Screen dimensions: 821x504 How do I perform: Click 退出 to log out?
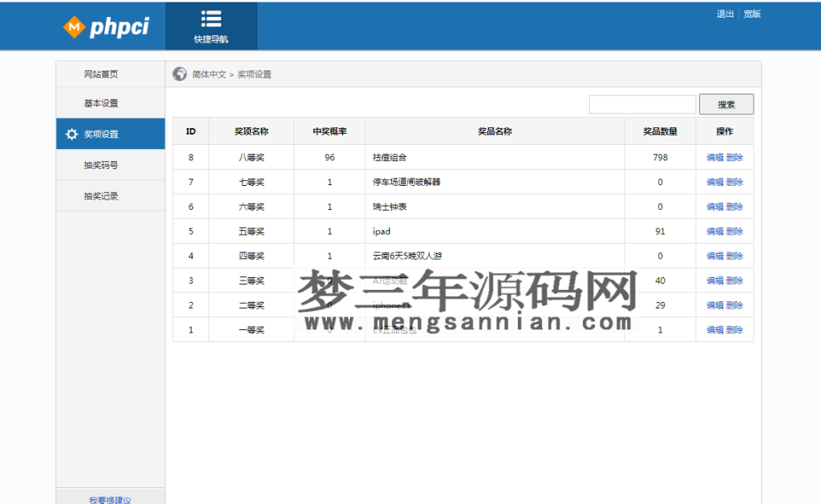pyautogui.click(x=724, y=14)
